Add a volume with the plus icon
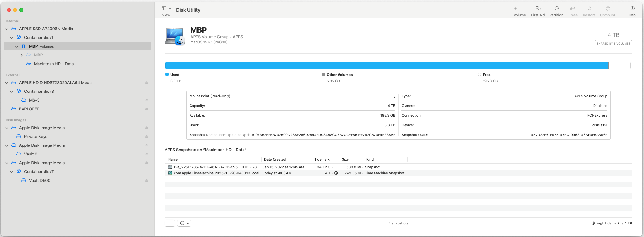The height and width of the screenshot is (237, 644). point(516,8)
